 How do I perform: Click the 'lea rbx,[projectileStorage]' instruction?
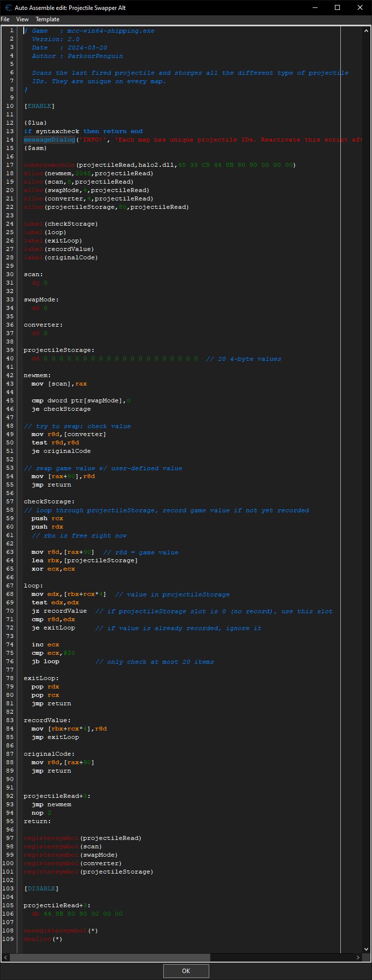click(x=85, y=561)
